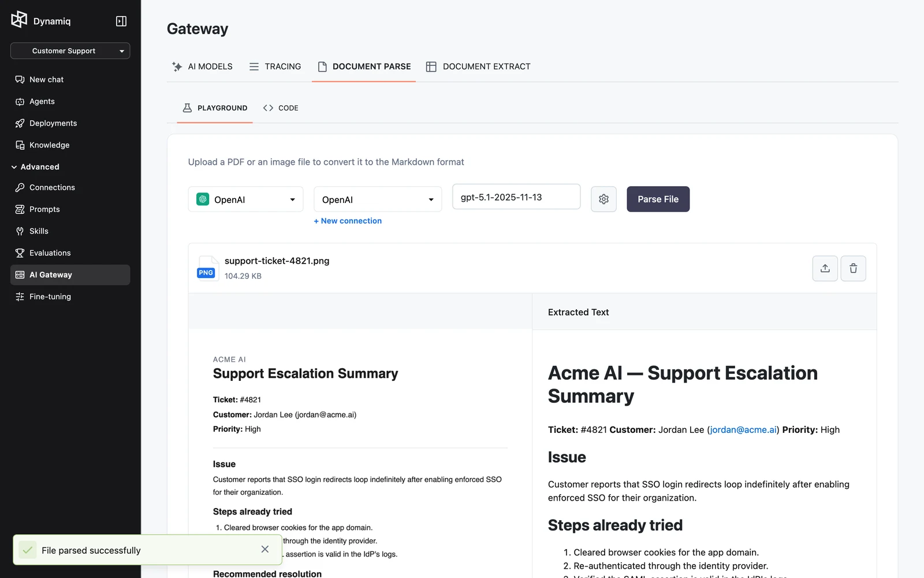Add a New connection
Image resolution: width=924 pixels, height=578 pixels.
pos(348,221)
